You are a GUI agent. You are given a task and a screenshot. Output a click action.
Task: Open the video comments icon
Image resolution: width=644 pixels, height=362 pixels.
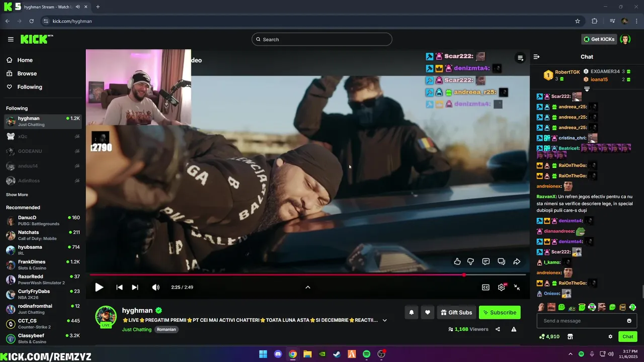[486, 261]
